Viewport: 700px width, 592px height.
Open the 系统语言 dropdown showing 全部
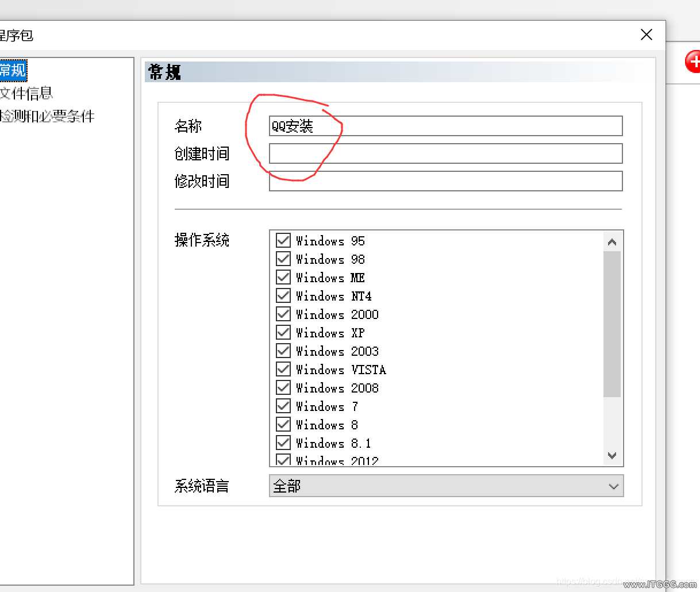446,486
